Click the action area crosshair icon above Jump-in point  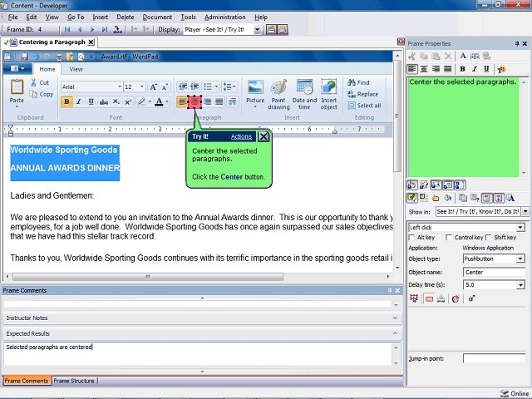414,298
